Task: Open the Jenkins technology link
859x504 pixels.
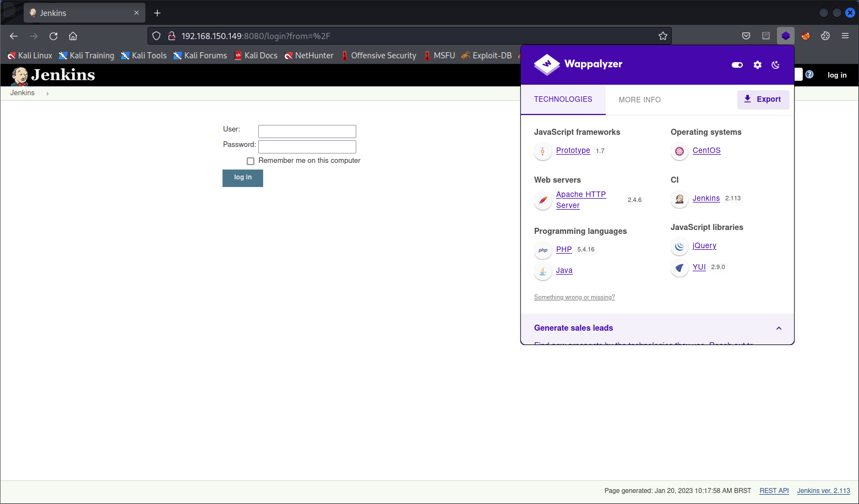Action: pos(706,199)
